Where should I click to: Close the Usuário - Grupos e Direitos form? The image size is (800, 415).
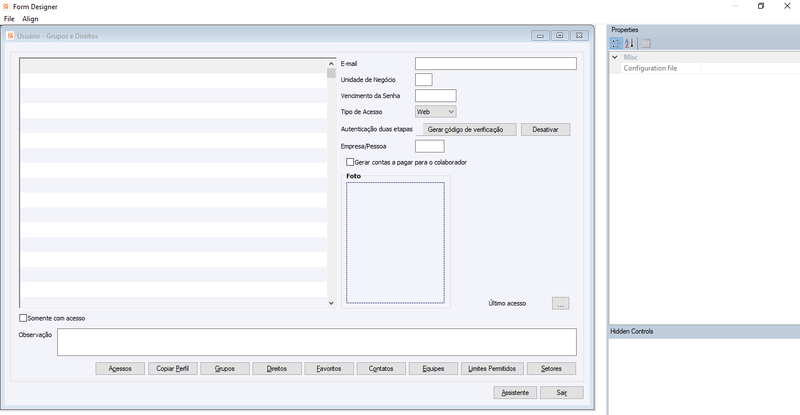coord(579,36)
